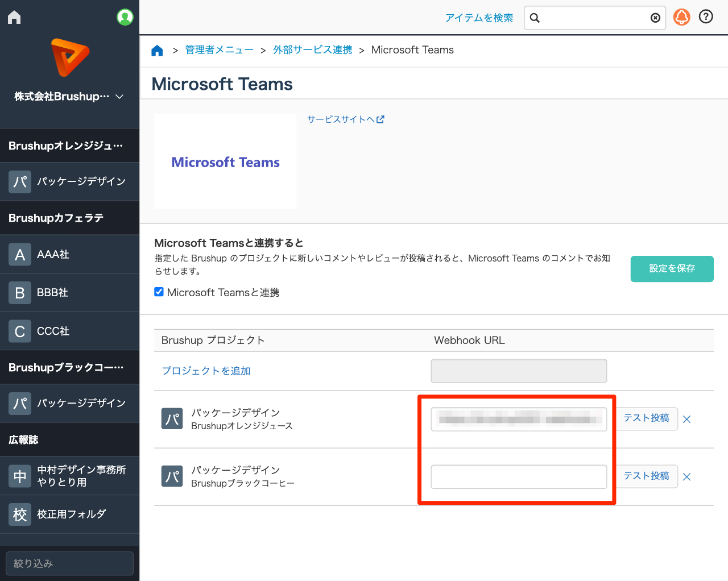Viewport: 728px width, 581px height.
Task: Click the orange Brushup logo
Action: click(x=70, y=57)
